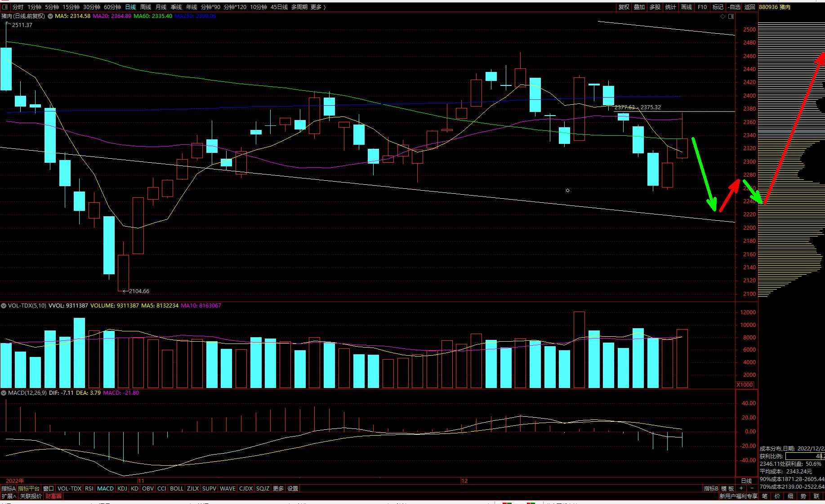This screenshot has width=825, height=504.
Task: Select the 1分钟 period
Action: pos(34,7)
